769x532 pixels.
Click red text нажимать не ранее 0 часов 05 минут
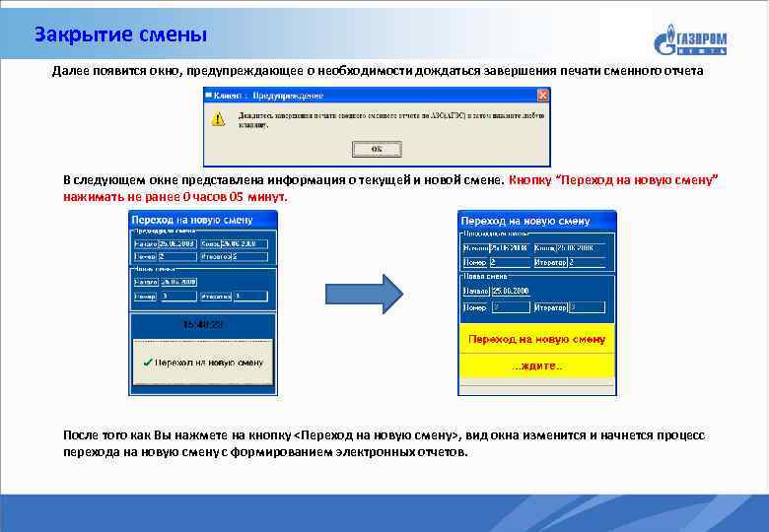point(175,196)
